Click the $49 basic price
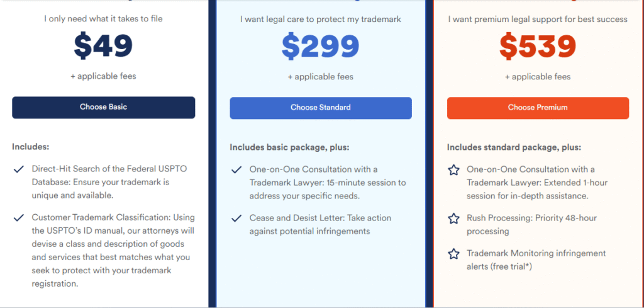The height and width of the screenshot is (308, 644). tap(104, 45)
